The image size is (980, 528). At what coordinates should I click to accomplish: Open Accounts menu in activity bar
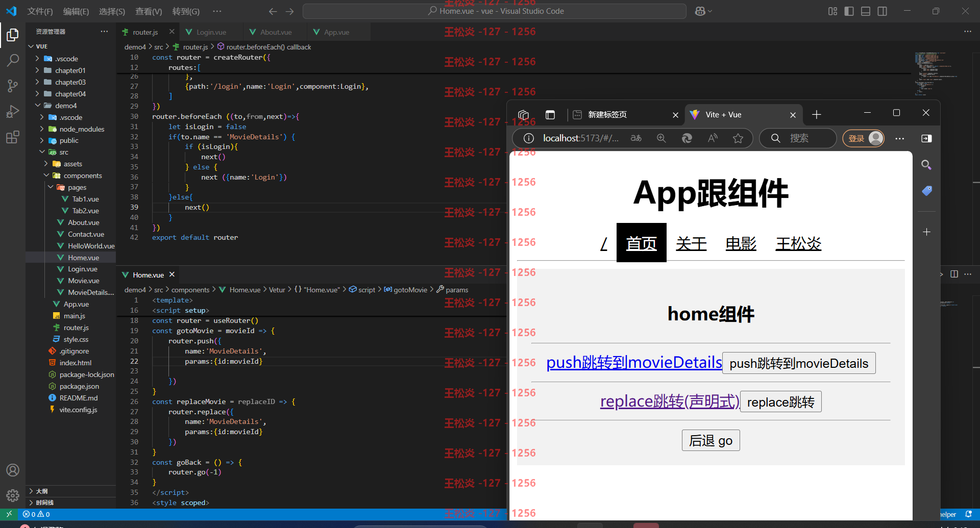(13, 470)
